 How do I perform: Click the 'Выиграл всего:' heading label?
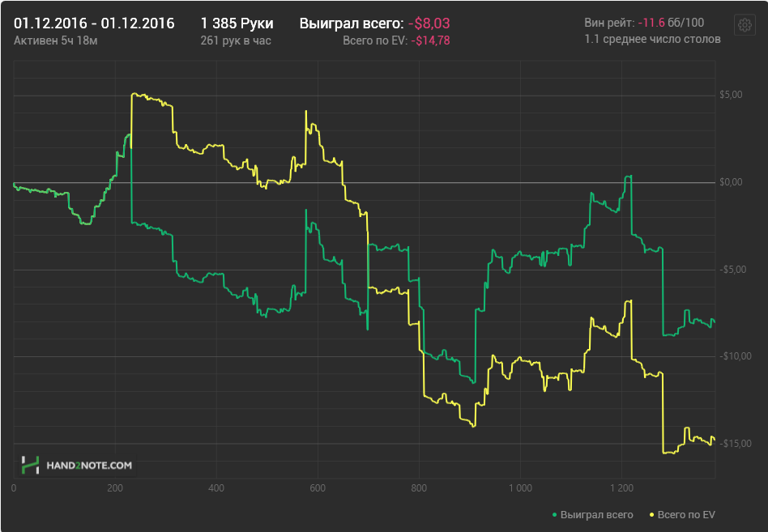click(x=352, y=23)
